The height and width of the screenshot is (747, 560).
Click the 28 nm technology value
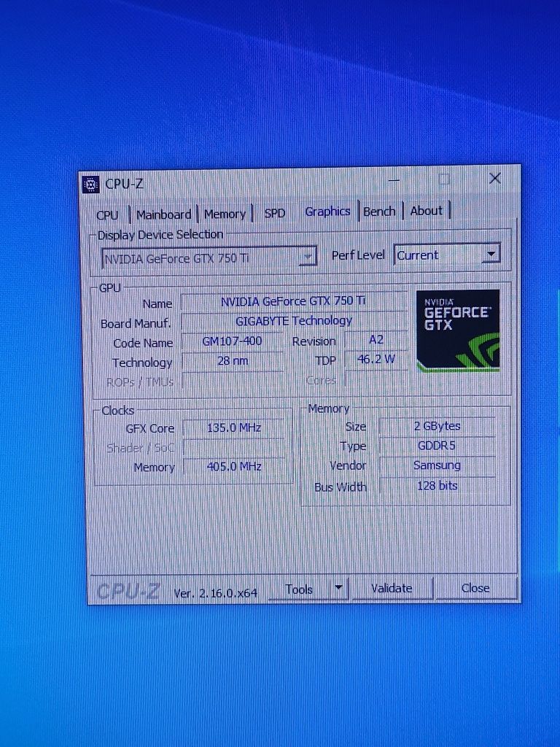click(233, 361)
